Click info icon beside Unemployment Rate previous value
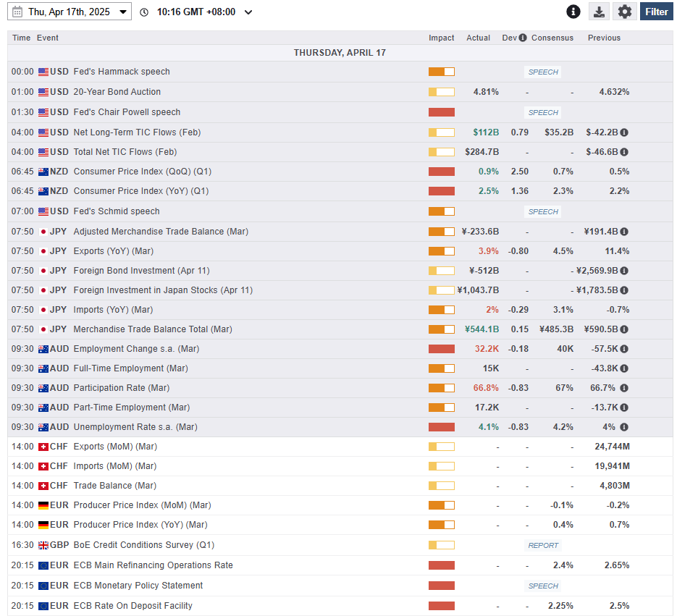 624,427
